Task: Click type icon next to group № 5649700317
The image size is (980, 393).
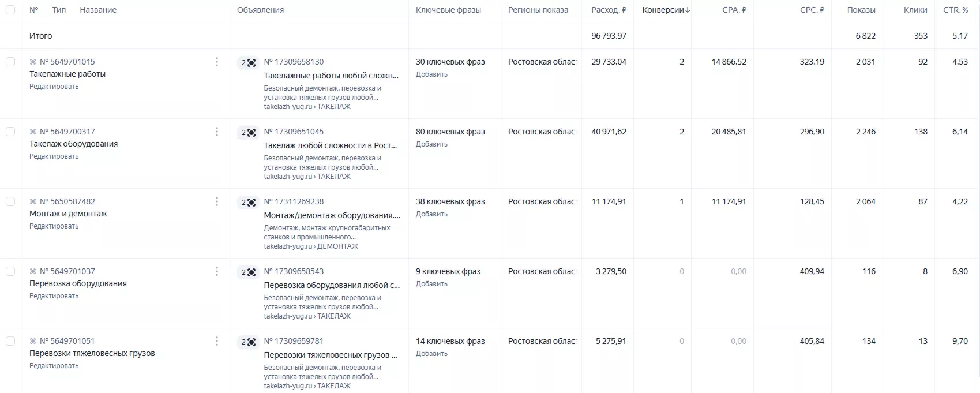Action: tap(33, 132)
